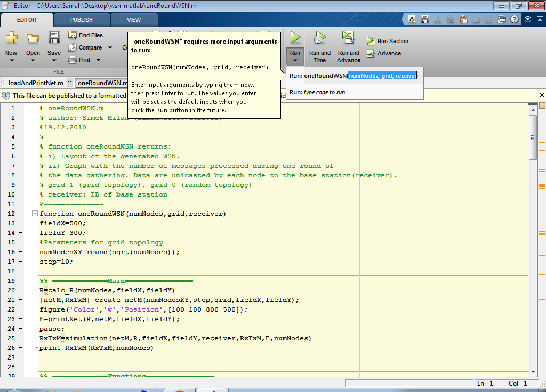Expand the Compare dropdown arrow
Image resolution: width=546 pixels, height=392 pixels.
pos(110,47)
